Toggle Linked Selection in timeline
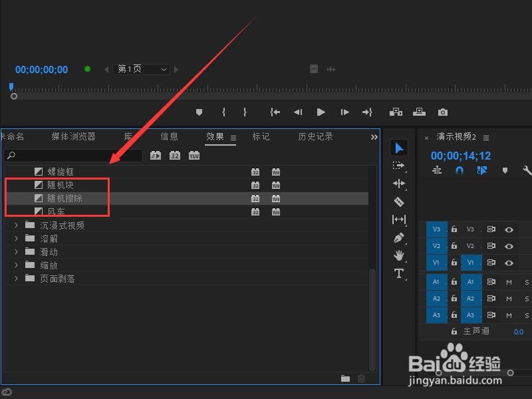 (x=482, y=170)
